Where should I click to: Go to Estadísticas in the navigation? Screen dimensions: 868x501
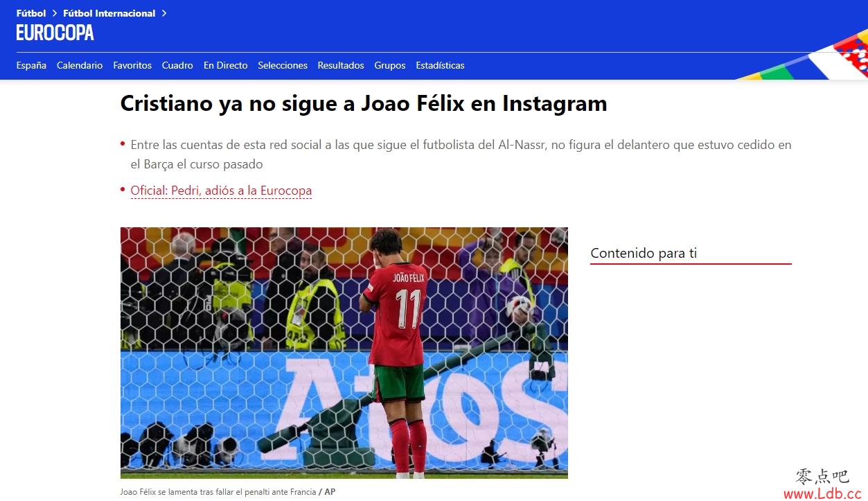[x=440, y=65]
